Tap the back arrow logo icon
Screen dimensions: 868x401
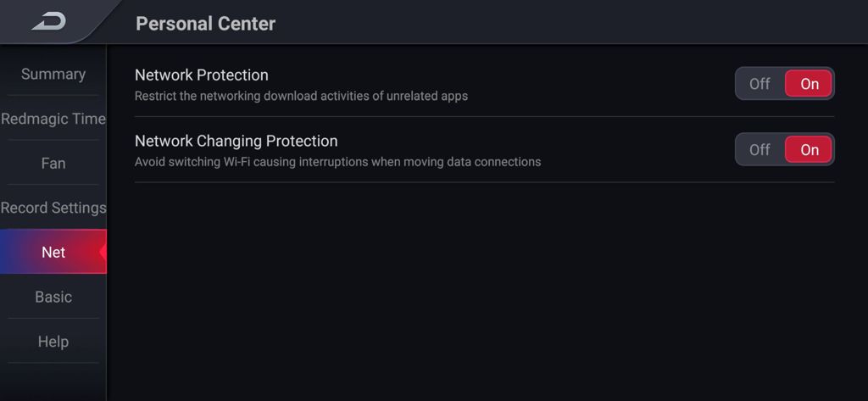tap(48, 21)
